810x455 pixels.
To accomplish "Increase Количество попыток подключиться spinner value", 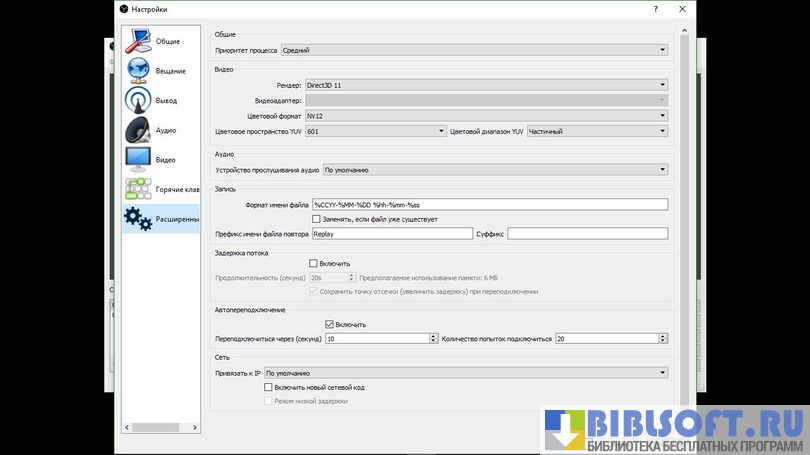I will [663, 336].
